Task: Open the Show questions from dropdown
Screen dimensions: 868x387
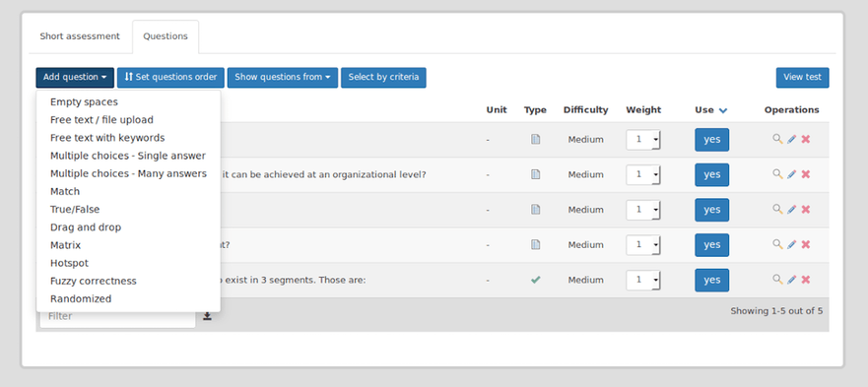Action: (x=283, y=78)
